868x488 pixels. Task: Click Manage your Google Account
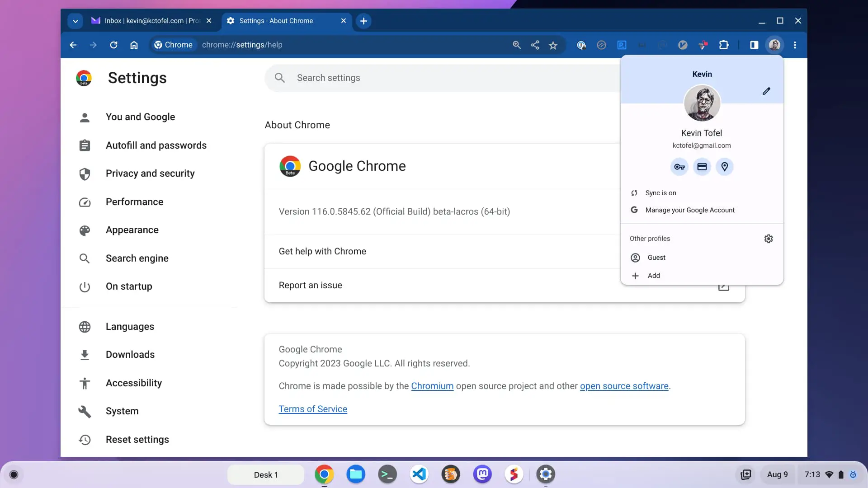pos(702,210)
